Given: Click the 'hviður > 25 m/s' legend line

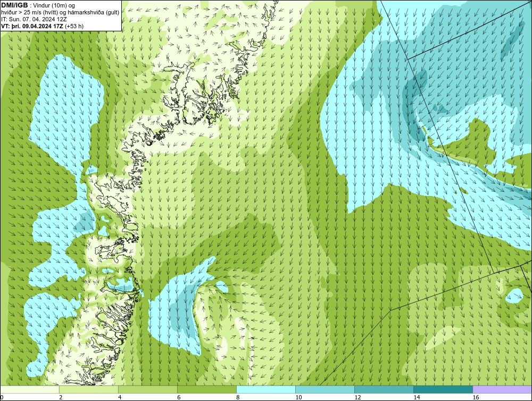Looking at the screenshot, I should point(60,12).
